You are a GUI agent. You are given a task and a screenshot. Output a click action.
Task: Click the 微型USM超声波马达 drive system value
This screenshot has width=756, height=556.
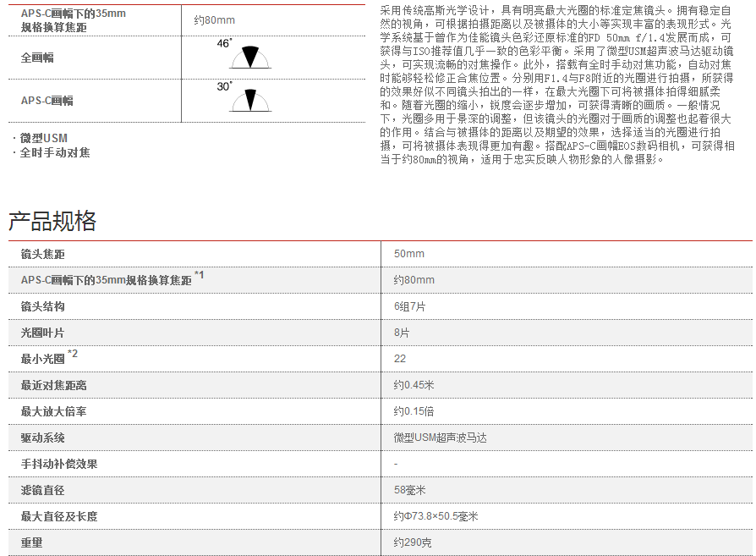point(441,438)
